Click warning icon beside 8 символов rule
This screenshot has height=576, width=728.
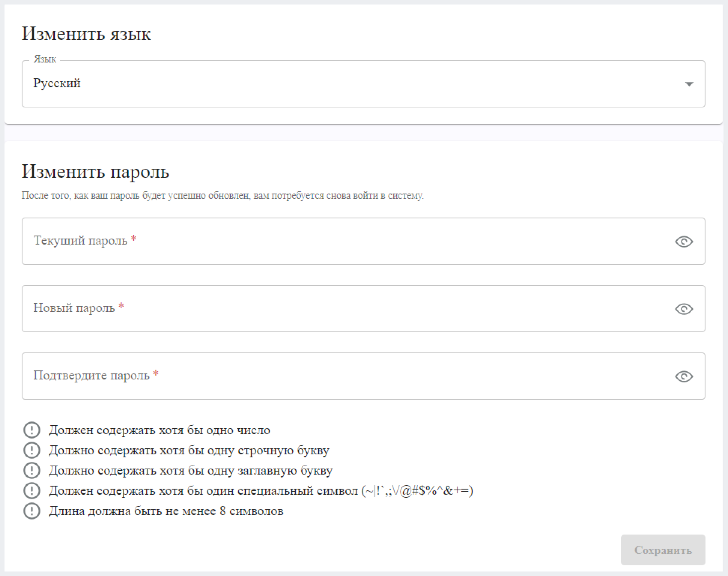[32, 511]
